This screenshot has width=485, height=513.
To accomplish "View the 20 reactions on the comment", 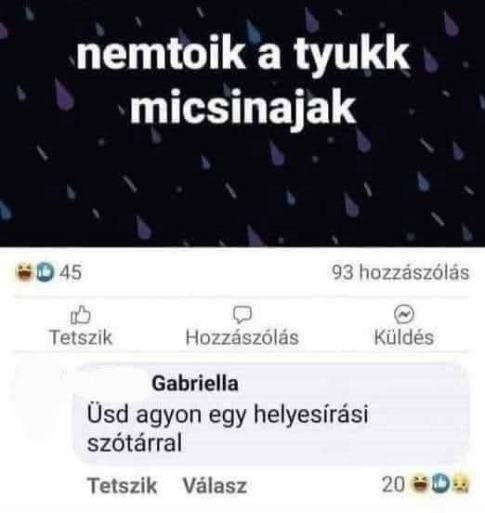I will pos(393,485).
